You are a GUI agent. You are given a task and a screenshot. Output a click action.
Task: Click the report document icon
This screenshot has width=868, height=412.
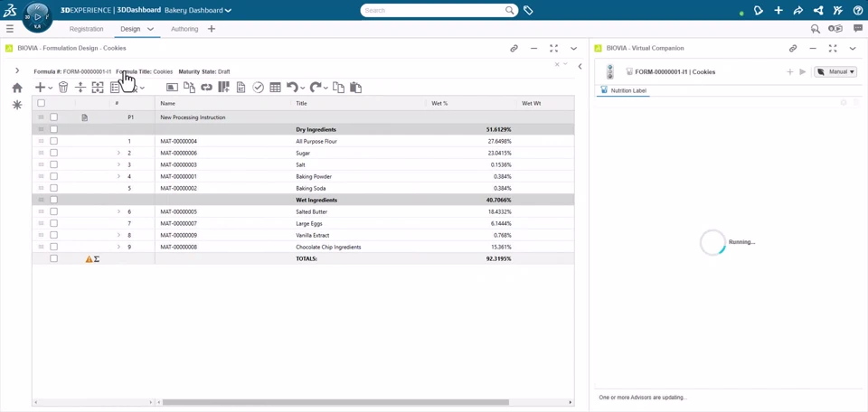241,88
